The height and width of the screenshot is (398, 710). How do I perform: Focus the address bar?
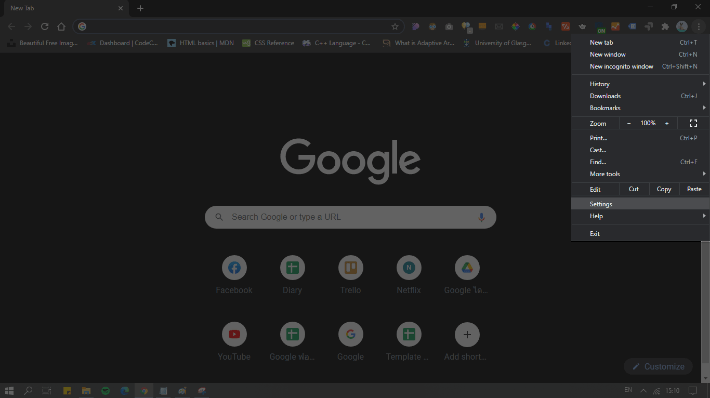coord(238,27)
